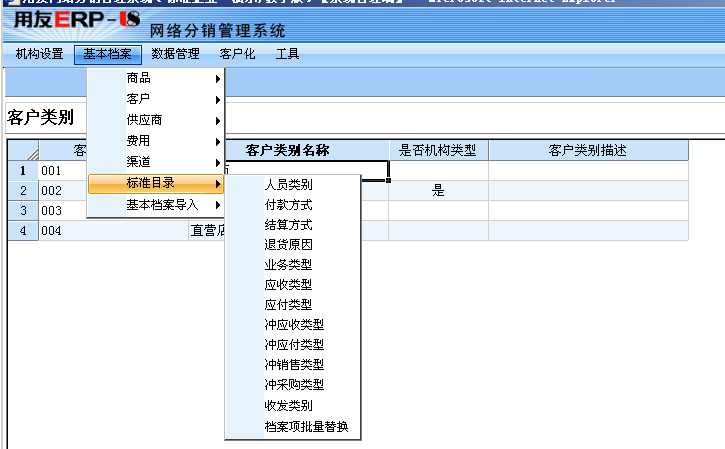The width and height of the screenshot is (725, 449).
Task: Select 结算方式 menu entry
Action: [288, 225]
